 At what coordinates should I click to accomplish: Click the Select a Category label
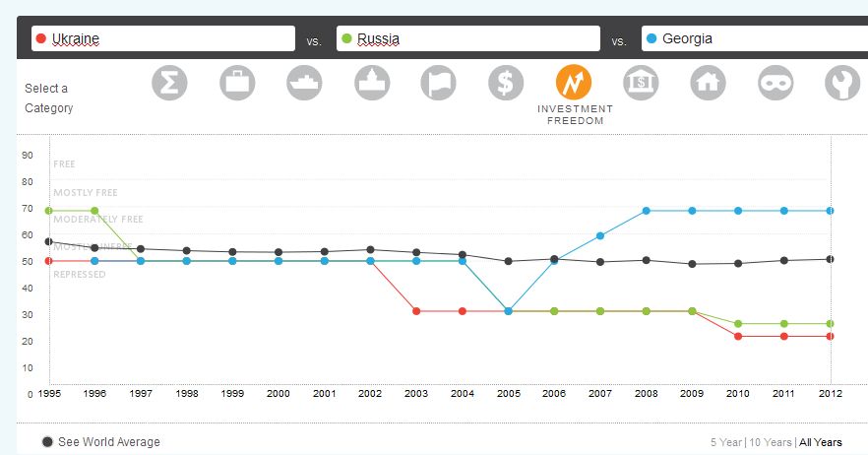49,98
